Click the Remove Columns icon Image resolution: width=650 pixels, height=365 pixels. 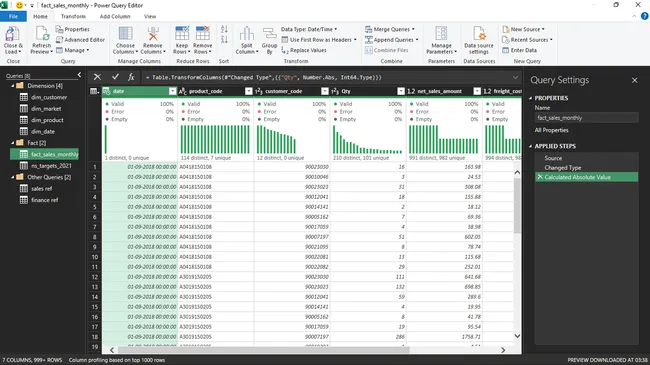(153, 34)
